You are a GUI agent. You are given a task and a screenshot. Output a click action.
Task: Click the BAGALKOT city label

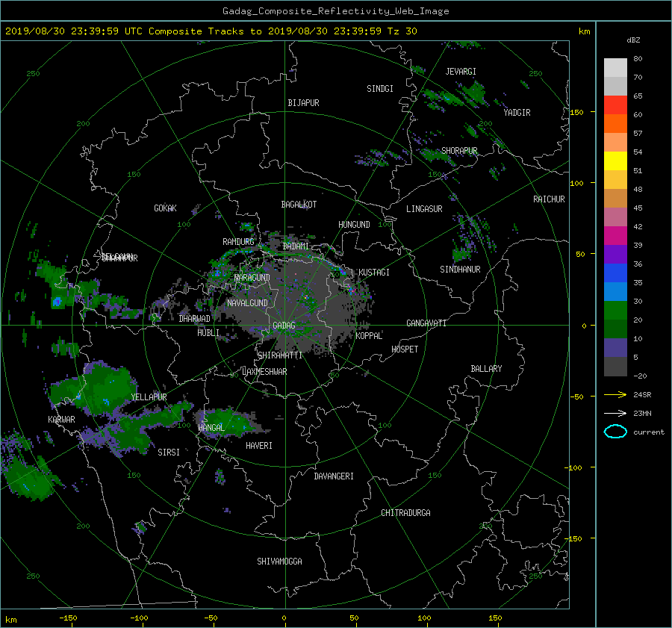pyautogui.click(x=299, y=205)
